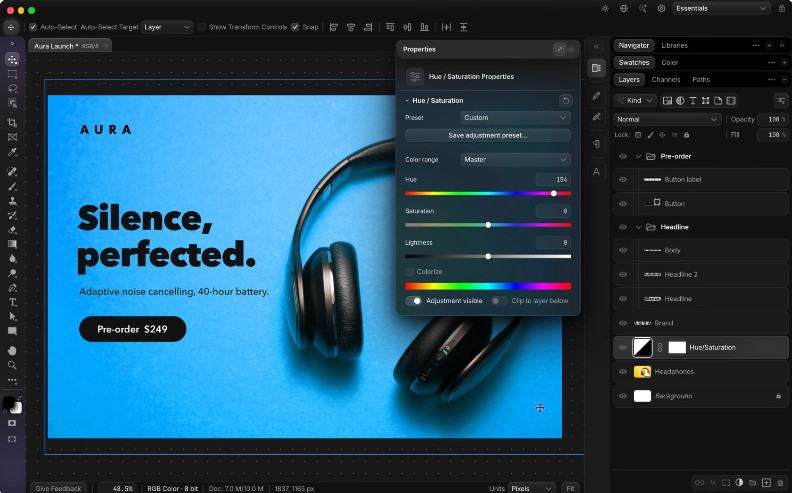Select the Move tool in the toolbar
The image size is (792, 493).
12,60
